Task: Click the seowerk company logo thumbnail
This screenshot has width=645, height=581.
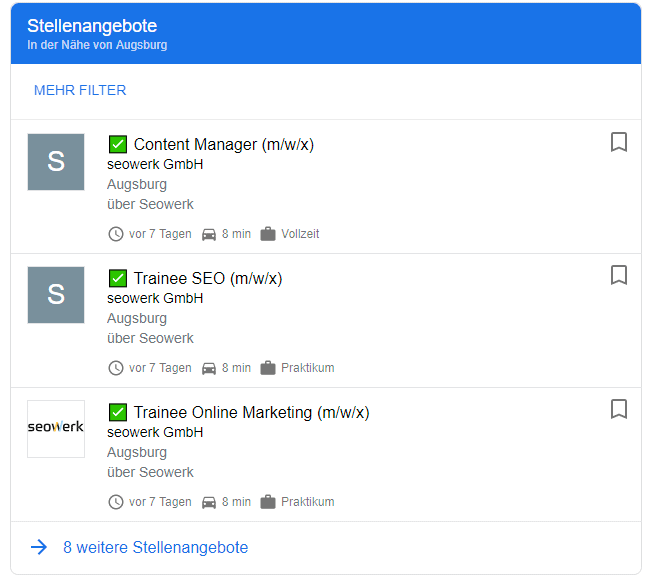Action: tap(56, 428)
